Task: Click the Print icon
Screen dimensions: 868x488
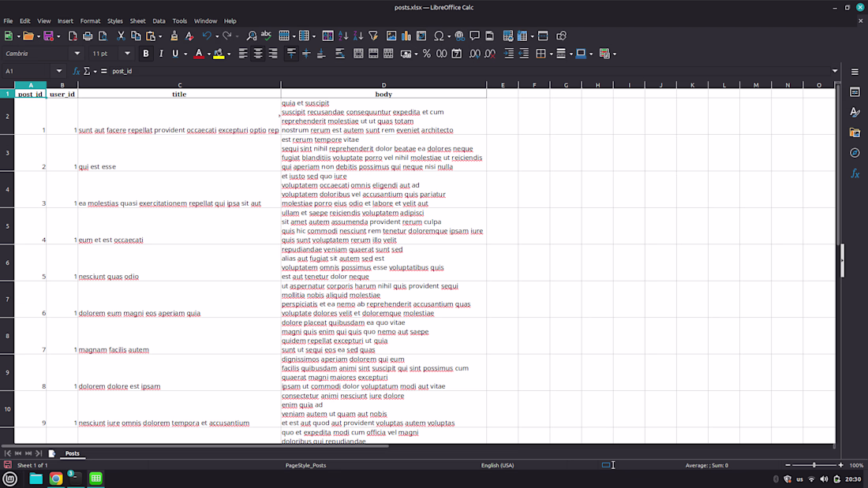Action: 88,36
